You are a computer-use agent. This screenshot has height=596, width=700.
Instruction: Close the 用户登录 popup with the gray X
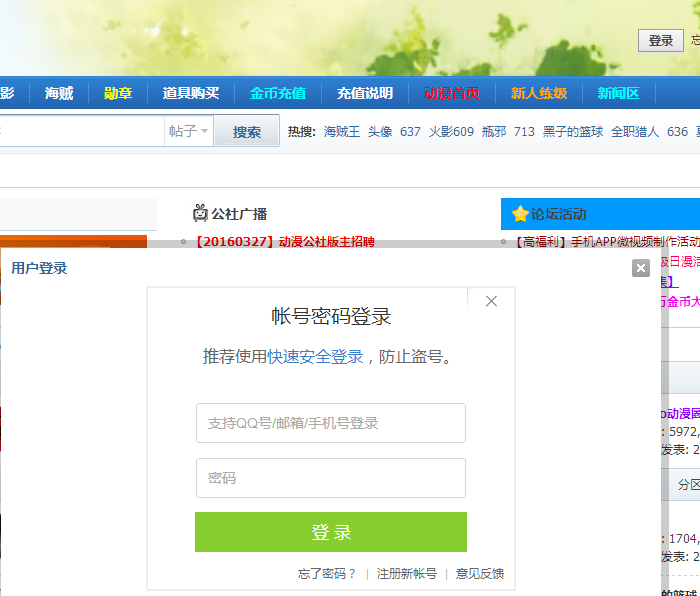click(641, 268)
